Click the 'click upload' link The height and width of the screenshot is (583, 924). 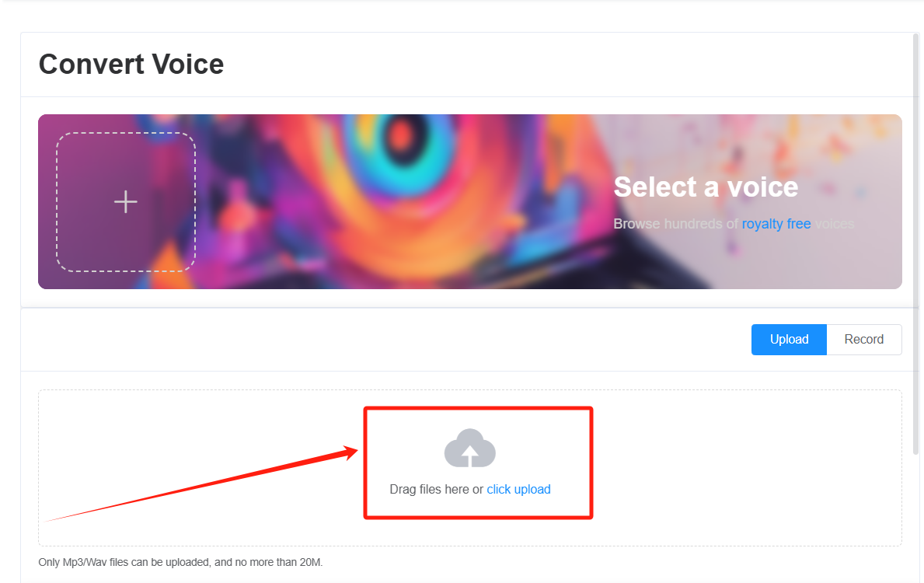tap(518, 489)
